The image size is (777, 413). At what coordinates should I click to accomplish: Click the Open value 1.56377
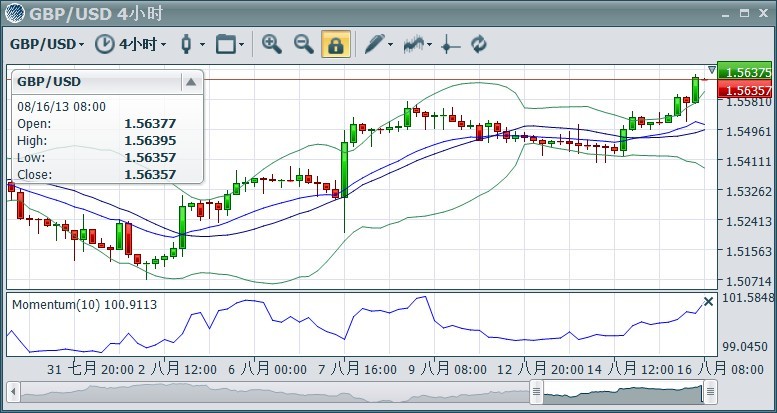pyautogui.click(x=150, y=124)
